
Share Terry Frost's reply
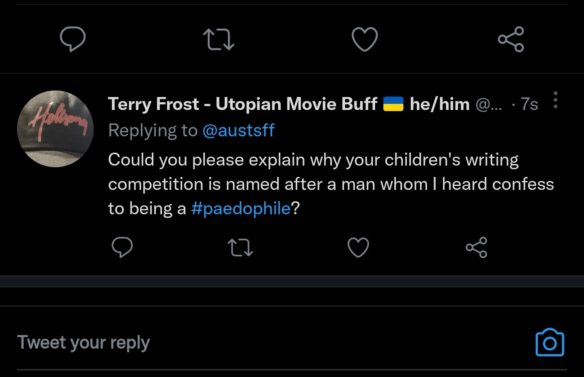(x=476, y=247)
